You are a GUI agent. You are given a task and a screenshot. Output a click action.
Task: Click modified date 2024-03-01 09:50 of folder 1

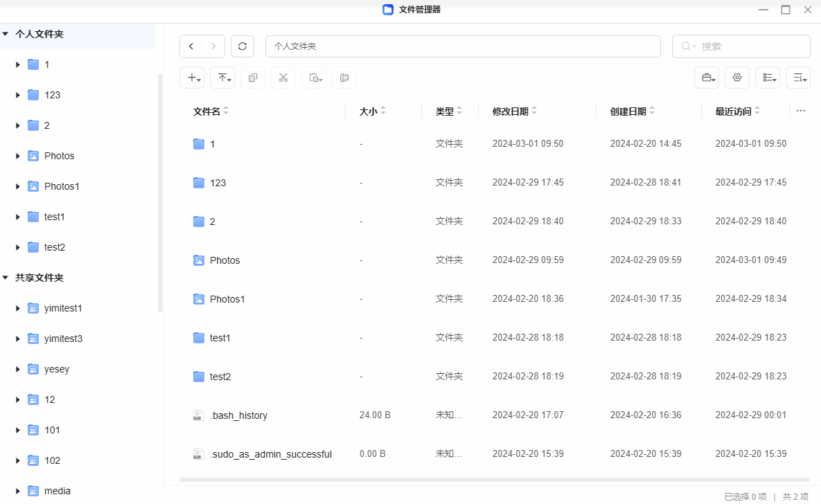(528, 143)
